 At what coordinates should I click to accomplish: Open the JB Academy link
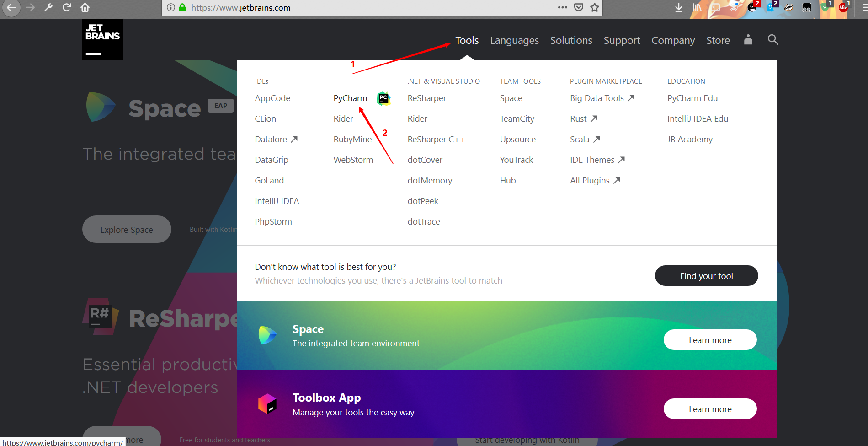(690, 139)
